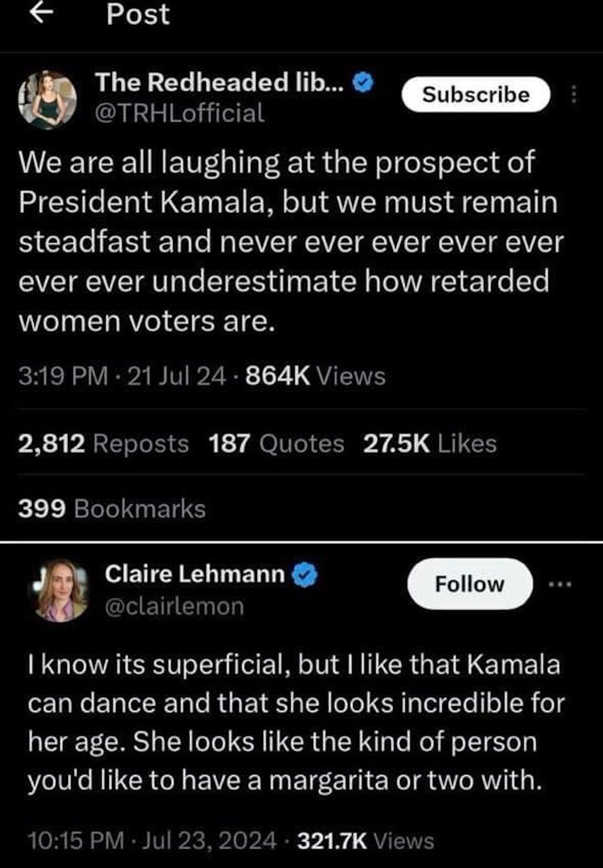Open the @TRHLofficial handle link
The width and height of the screenshot is (603, 868).
tap(179, 113)
